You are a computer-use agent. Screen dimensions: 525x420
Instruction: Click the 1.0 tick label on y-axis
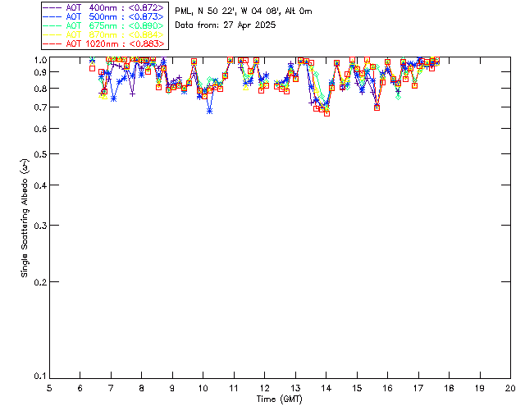coord(40,60)
